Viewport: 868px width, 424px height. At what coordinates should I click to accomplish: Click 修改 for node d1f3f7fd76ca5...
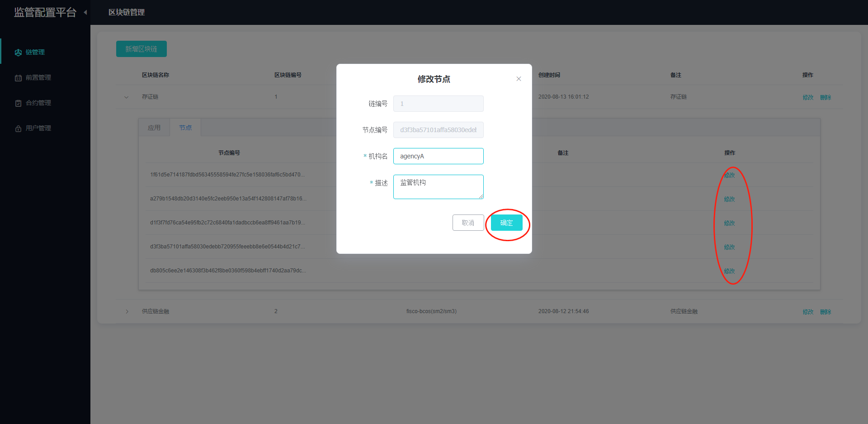729,223
